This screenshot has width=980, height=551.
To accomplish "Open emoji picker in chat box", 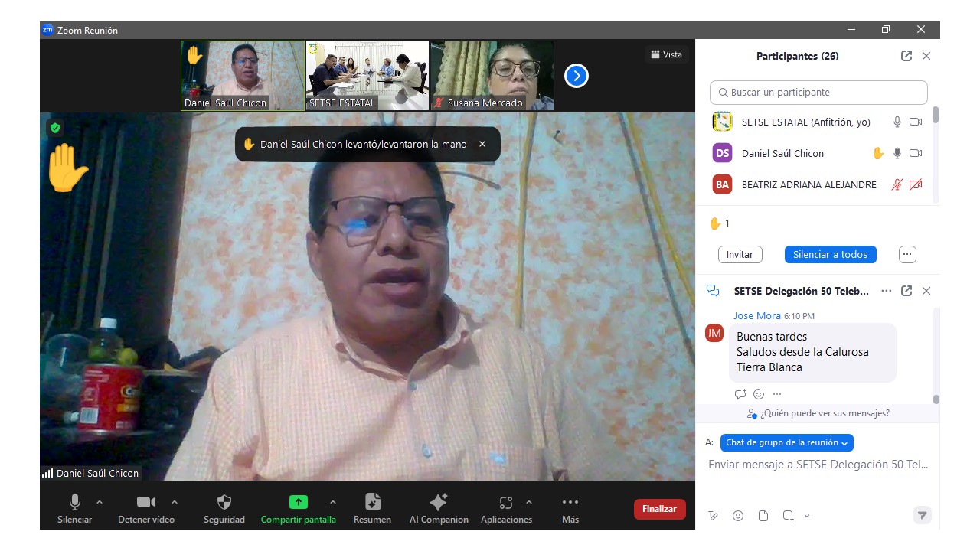I will 738,516.
